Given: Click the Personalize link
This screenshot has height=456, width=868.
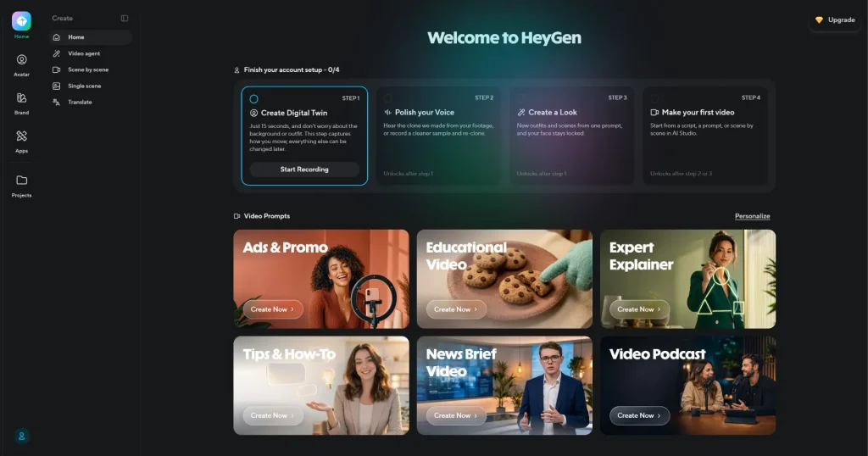Looking at the screenshot, I should [753, 216].
